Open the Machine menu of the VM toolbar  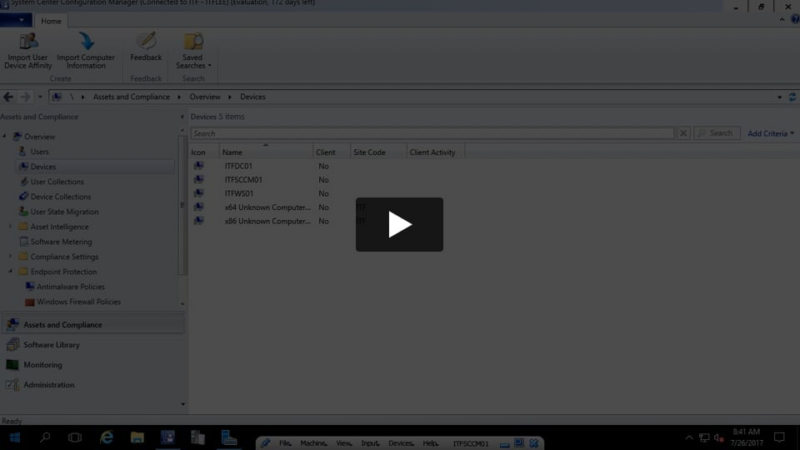coord(313,443)
